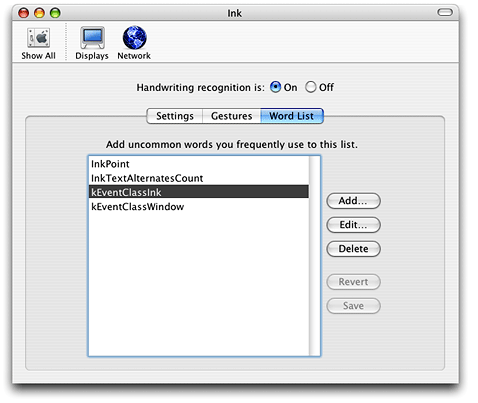The image size is (478, 403).
Task: Select the highlighted kEventClassInk entry
Action: click(199, 192)
